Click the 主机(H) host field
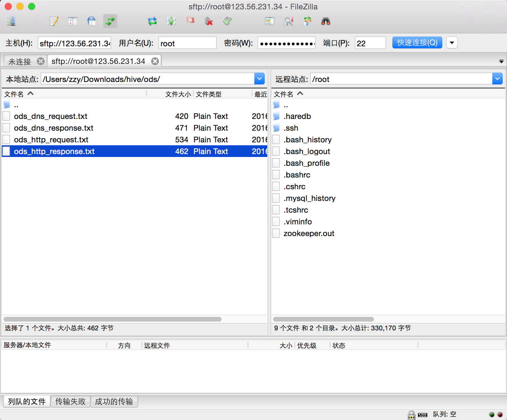The height and width of the screenshot is (420, 507). [x=74, y=43]
